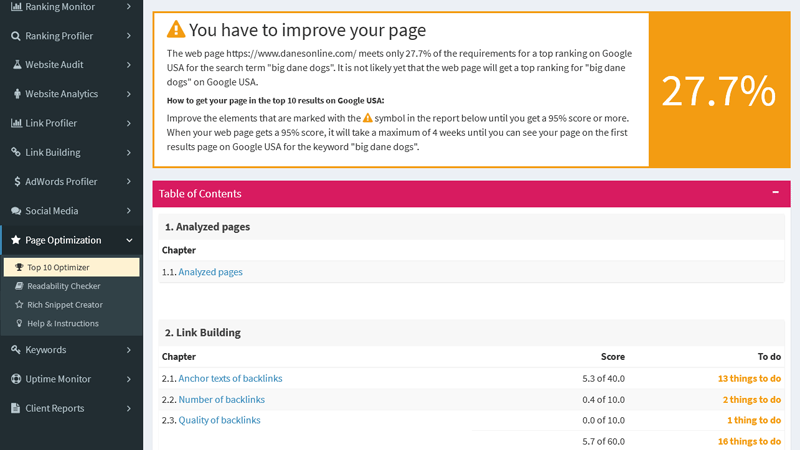
Task: Click the AdWords Profiler dollar icon
Action: coord(17,182)
